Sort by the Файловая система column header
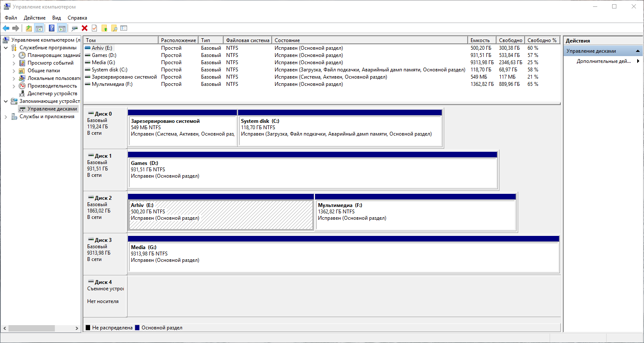 coord(247,40)
